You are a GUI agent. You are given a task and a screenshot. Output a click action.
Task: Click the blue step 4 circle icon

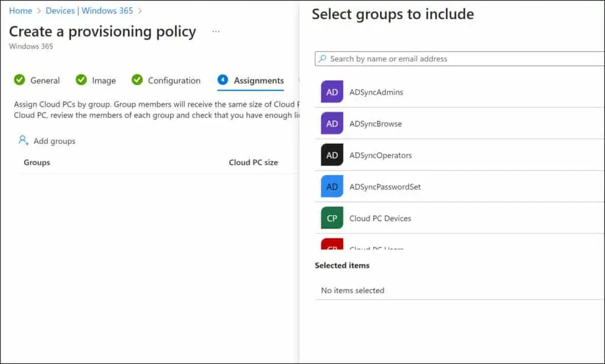[223, 80]
